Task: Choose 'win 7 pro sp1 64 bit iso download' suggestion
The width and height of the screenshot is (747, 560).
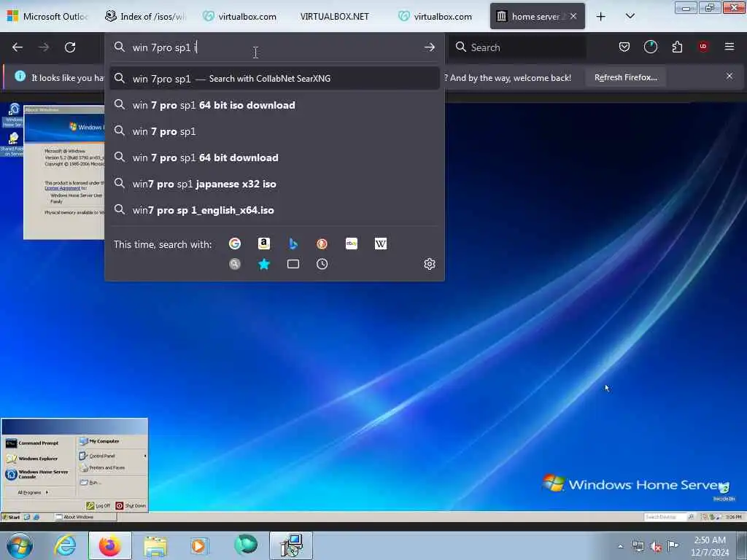Action: coord(274,105)
